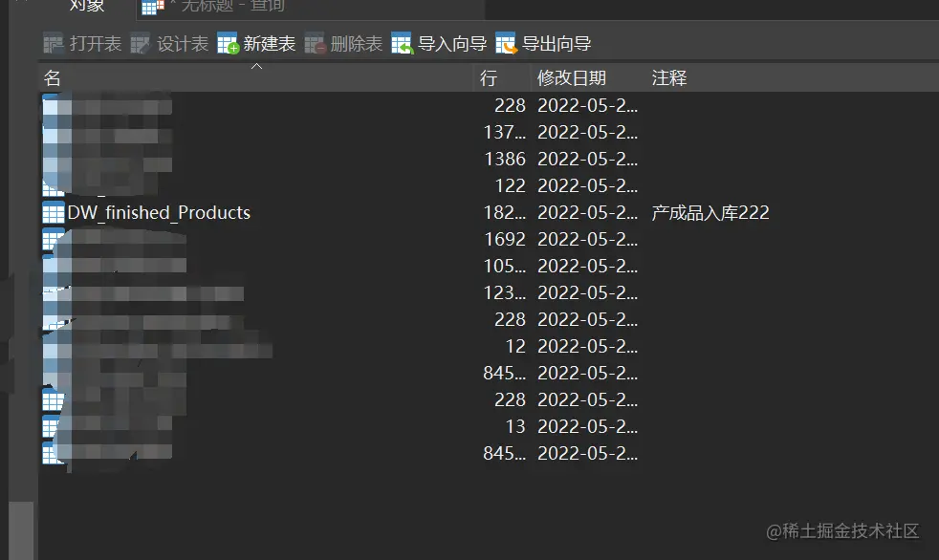Switch to the 无标题 - 查询 tab
The image size is (939, 560).
click(233, 6)
